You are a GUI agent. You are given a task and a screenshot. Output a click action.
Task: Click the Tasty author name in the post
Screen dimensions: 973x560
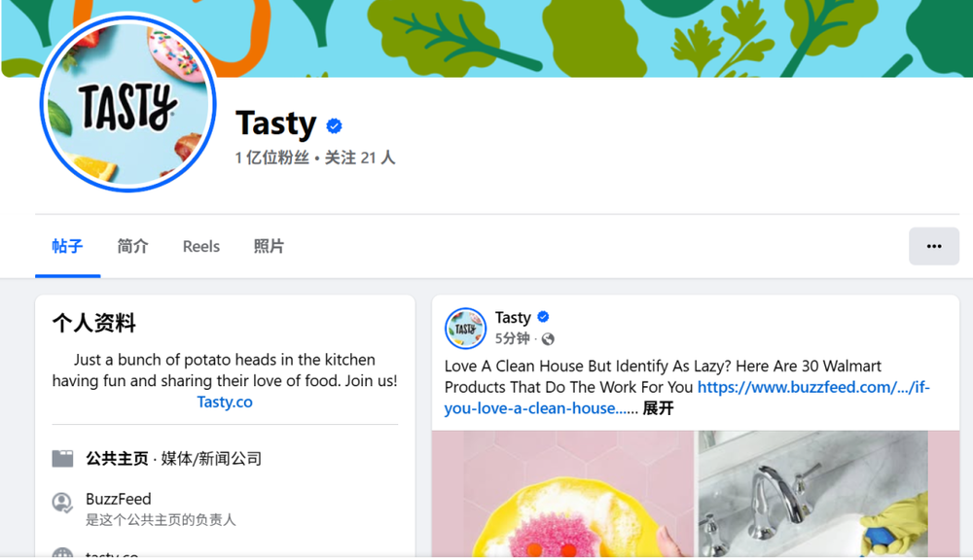coord(513,318)
